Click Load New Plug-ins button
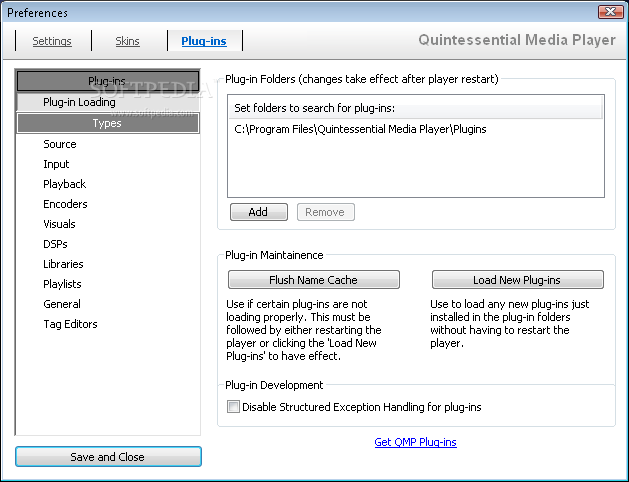This screenshot has height=482, width=629. coord(517,279)
